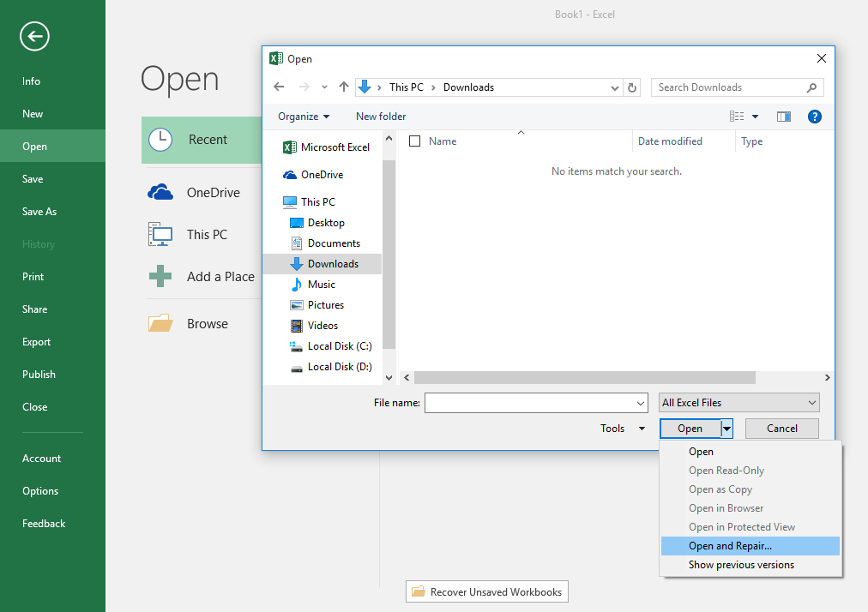Expand view options dropdown arrow
868x612 pixels.
755,117
